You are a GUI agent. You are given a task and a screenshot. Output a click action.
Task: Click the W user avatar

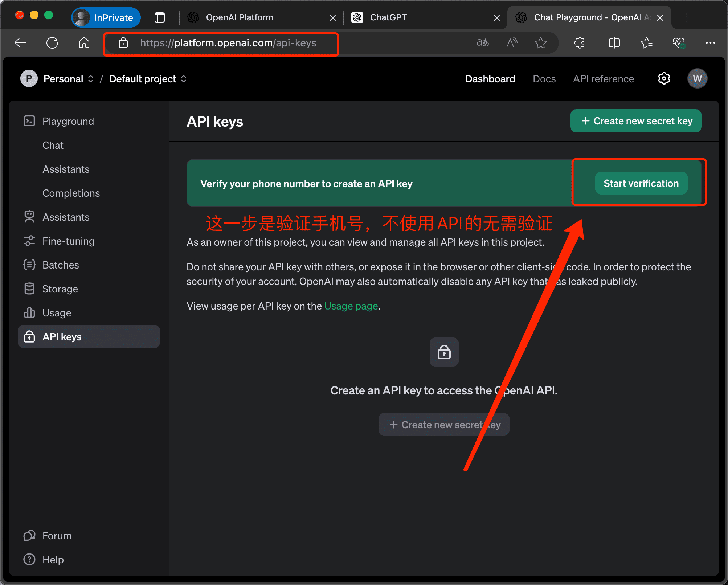tap(697, 78)
